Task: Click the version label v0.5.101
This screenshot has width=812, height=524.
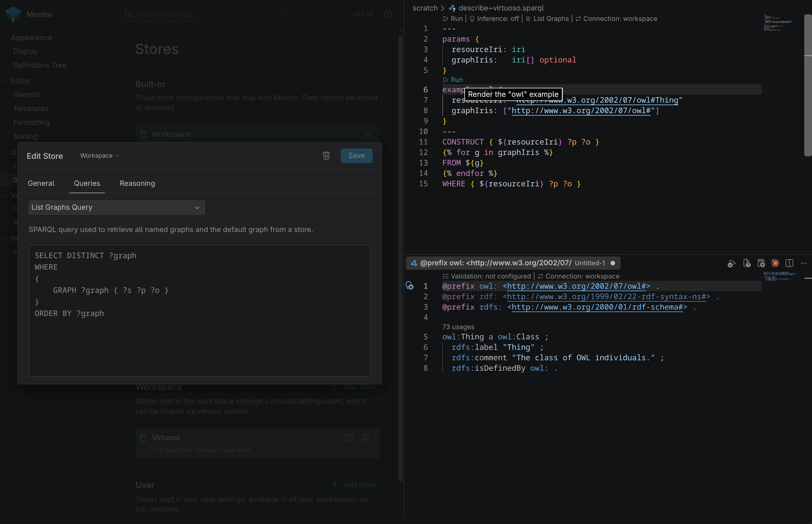Action: [363, 14]
